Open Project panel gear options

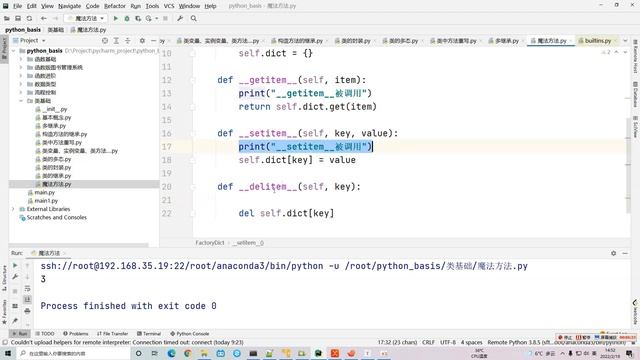(x=142, y=40)
